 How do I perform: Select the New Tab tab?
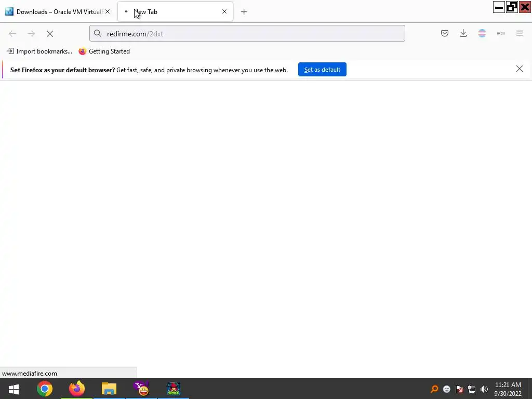click(175, 12)
